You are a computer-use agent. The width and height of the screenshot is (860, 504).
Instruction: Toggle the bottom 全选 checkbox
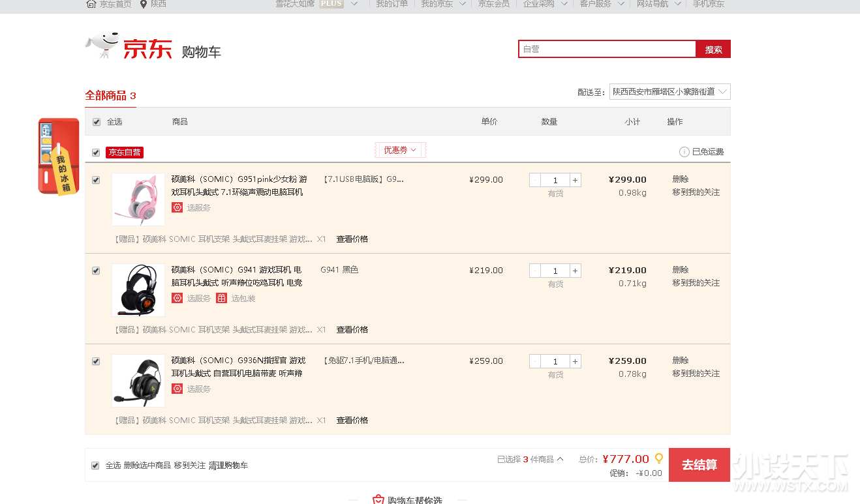pos(95,466)
